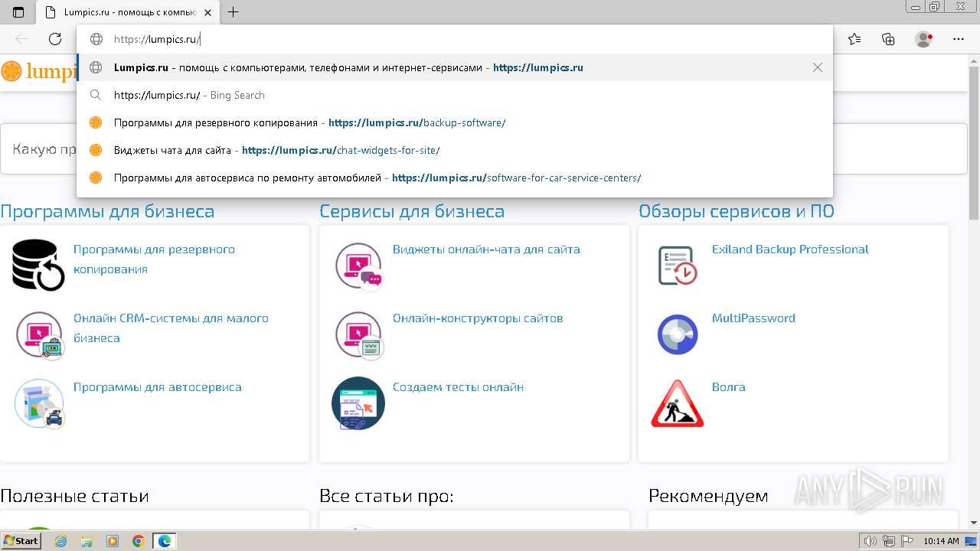Click scrollbar down arrow
Image resolution: width=980 pixels, height=551 pixels.
coord(974,523)
